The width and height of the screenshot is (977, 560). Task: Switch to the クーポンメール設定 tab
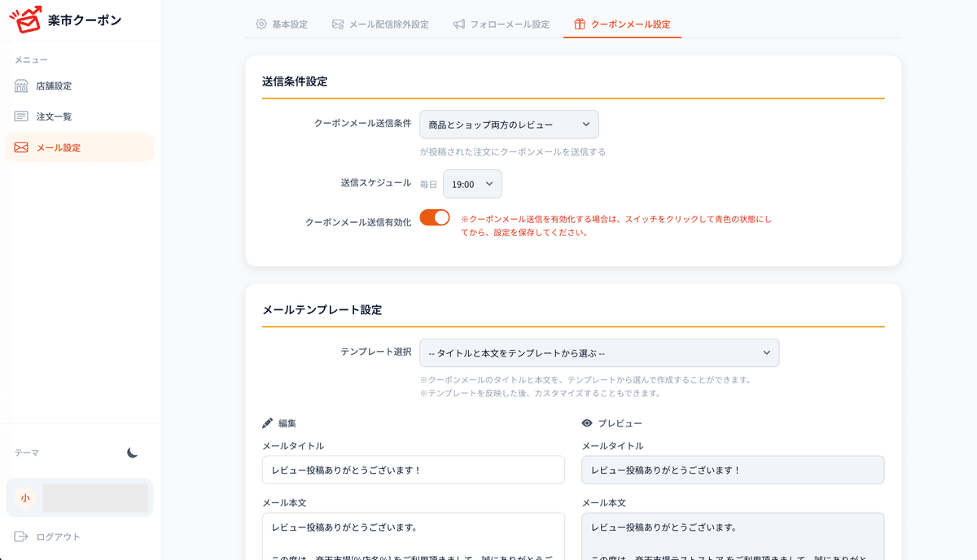click(622, 24)
